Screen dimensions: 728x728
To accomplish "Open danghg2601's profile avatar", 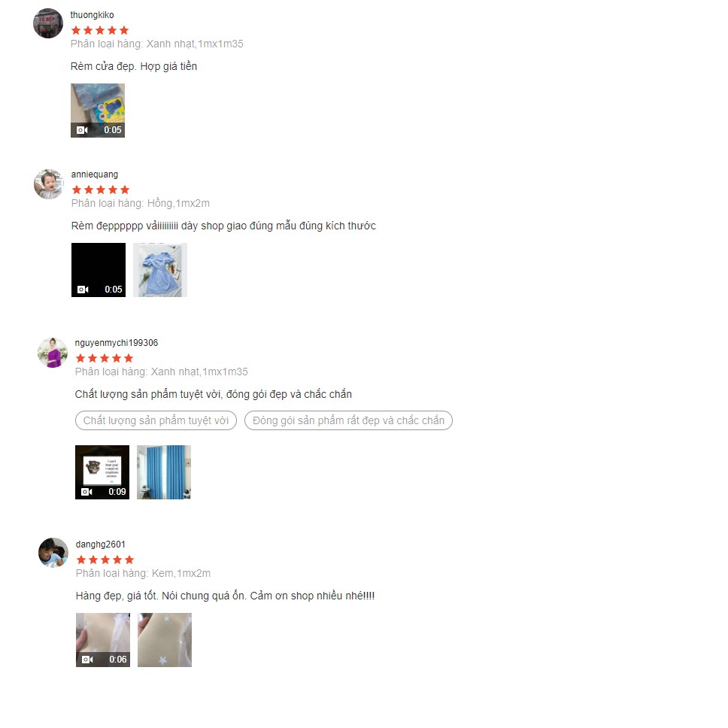I will coord(53,553).
